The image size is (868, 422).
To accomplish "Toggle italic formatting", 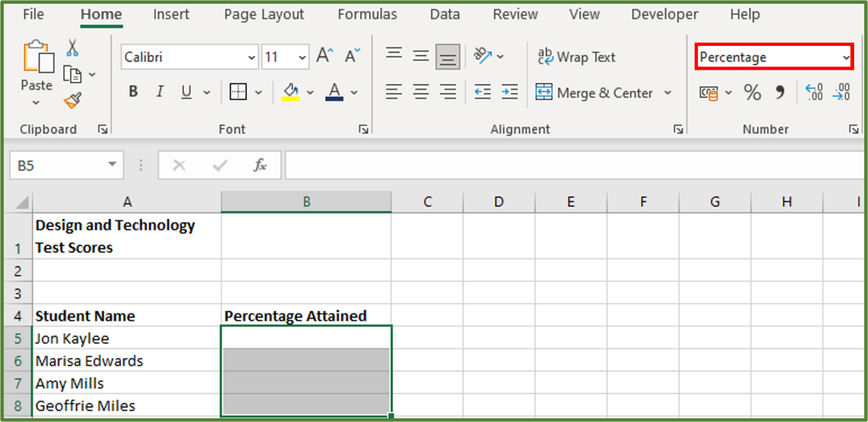I will coord(159,91).
